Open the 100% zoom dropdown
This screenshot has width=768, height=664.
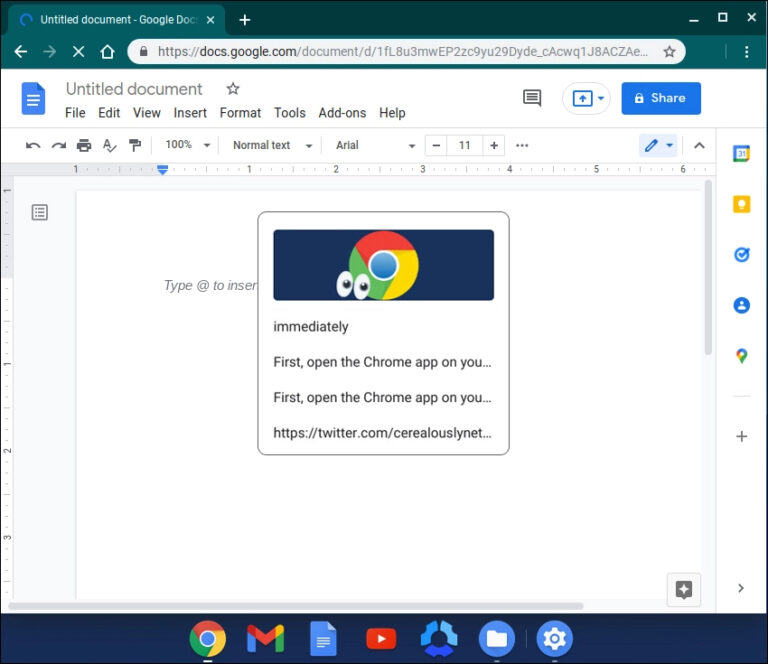188,145
